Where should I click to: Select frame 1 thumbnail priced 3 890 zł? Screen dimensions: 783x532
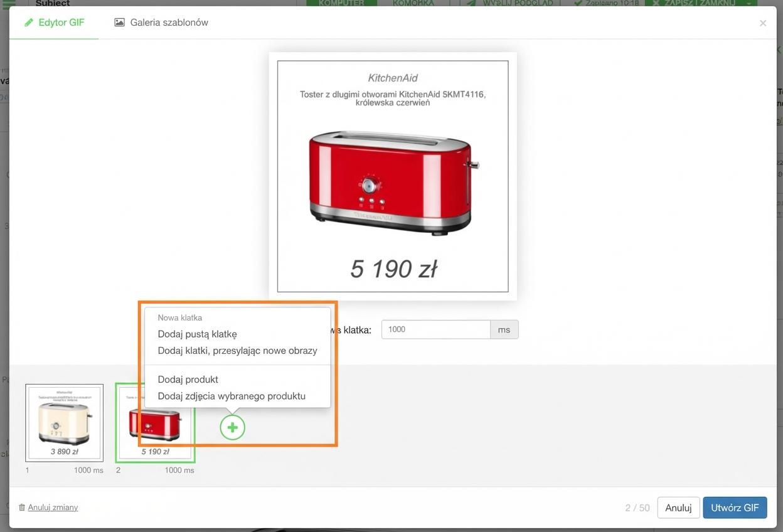pos(64,422)
